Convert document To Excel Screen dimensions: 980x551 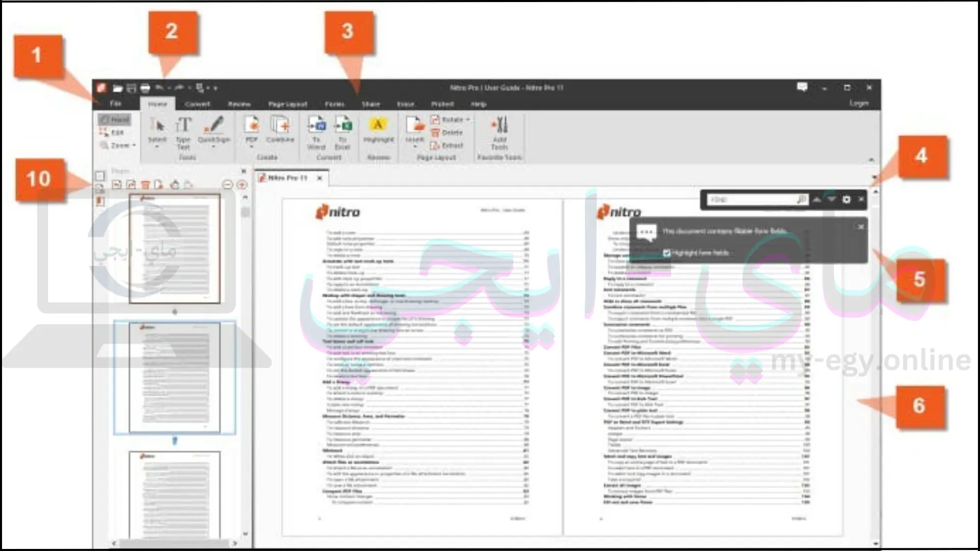click(342, 133)
